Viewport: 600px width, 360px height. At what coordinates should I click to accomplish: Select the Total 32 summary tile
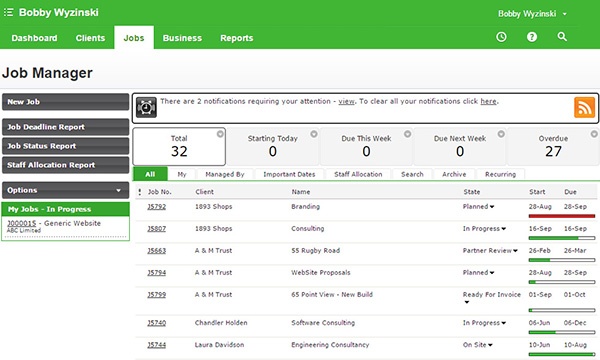179,147
